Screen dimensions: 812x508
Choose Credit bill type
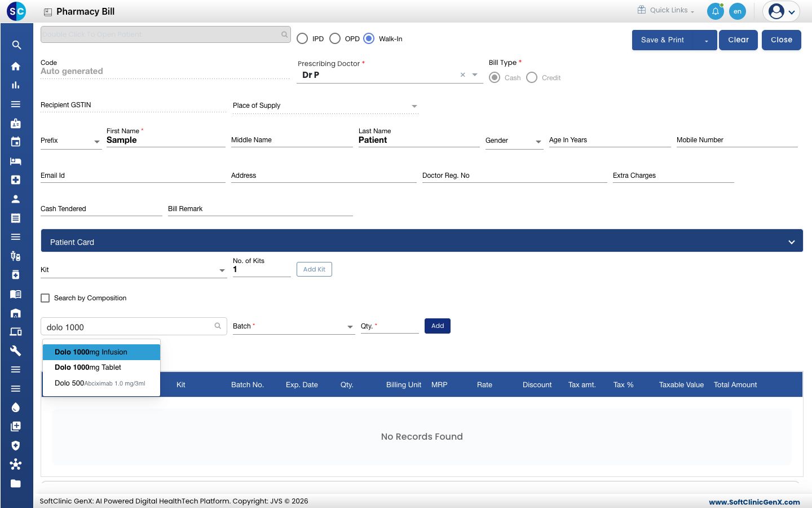(x=532, y=77)
